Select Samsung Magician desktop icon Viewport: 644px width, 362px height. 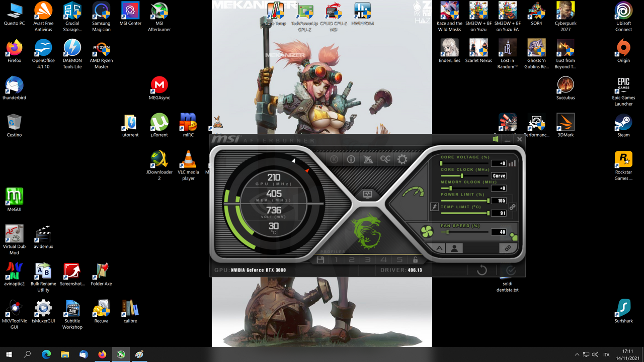click(101, 17)
